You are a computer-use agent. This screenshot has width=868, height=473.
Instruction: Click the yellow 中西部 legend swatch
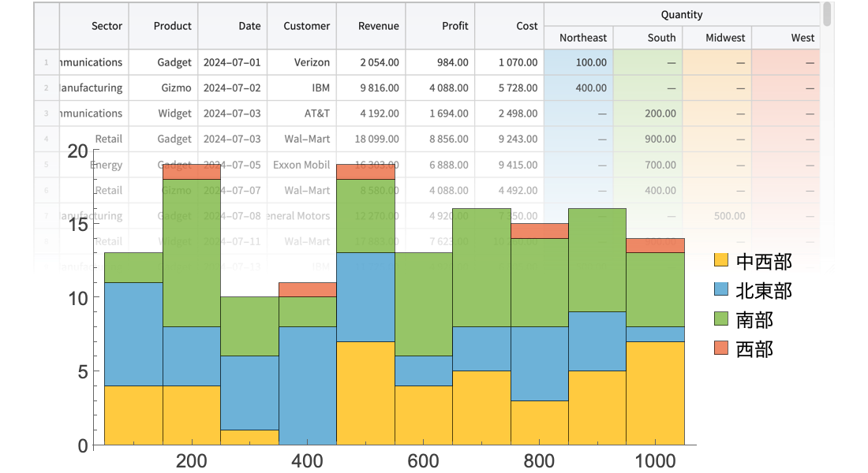[x=720, y=259]
